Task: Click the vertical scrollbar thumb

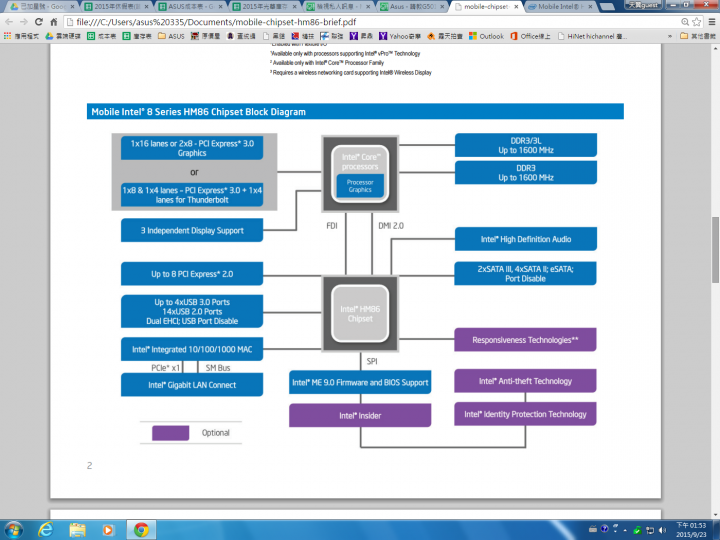Action: (x=715, y=249)
